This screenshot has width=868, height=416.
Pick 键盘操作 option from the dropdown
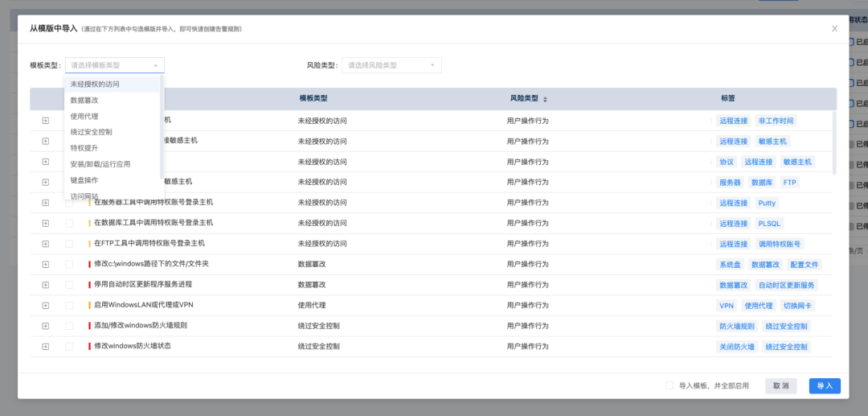pos(84,180)
